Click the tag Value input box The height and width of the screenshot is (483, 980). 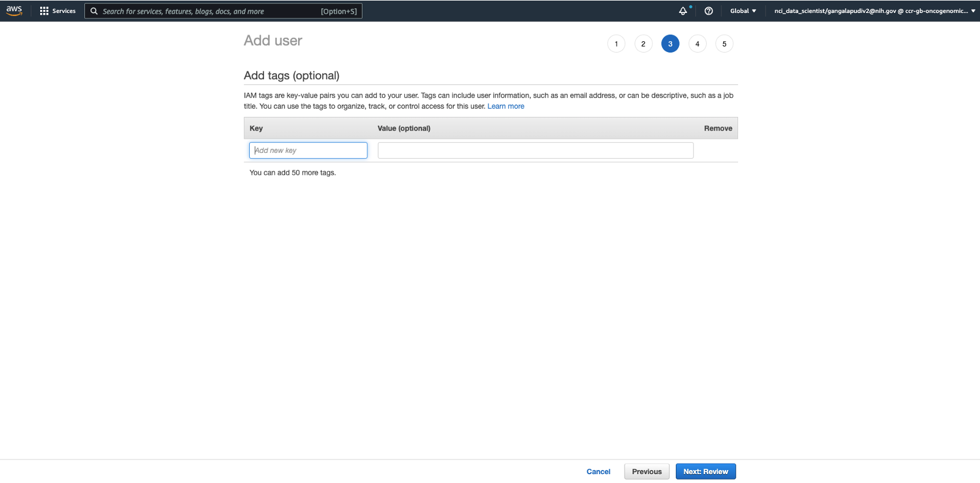[535, 151]
